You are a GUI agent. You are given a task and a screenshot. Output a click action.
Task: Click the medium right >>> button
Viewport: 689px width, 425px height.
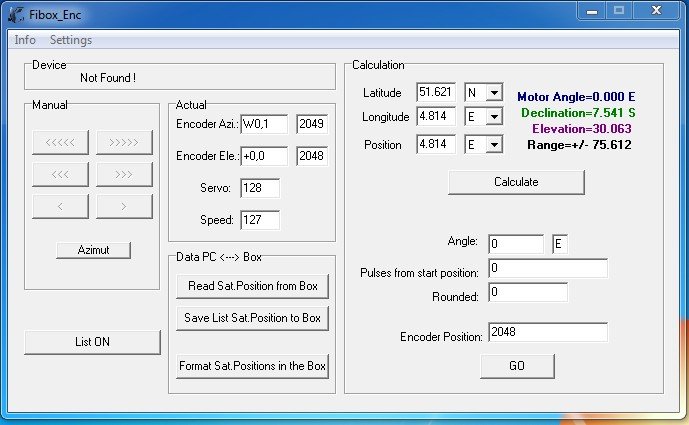click(124, 174)
